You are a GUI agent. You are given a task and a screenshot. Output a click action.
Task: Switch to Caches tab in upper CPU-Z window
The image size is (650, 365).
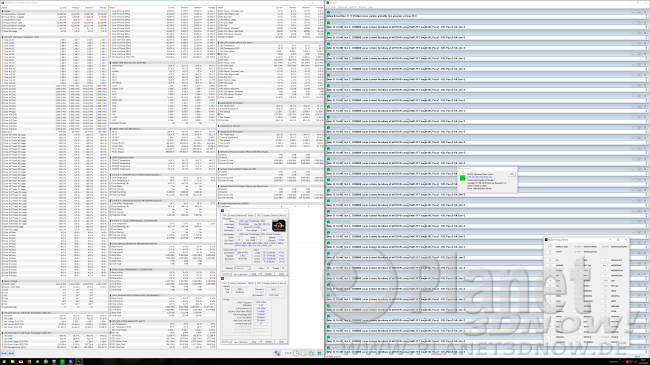pos(233,215)
